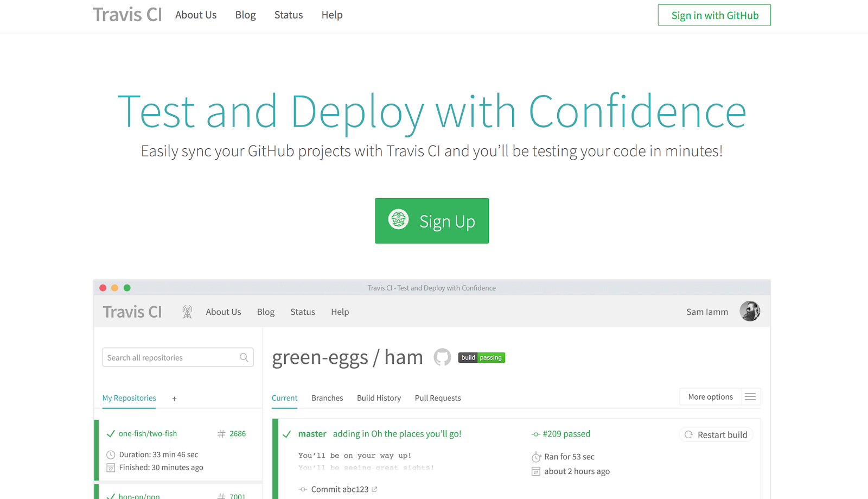Open the one-fish/two-fish repository

148,433
